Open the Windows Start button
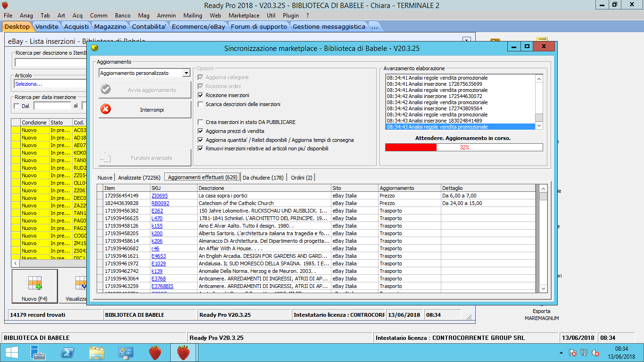The image size is (644, 362). 11,352
